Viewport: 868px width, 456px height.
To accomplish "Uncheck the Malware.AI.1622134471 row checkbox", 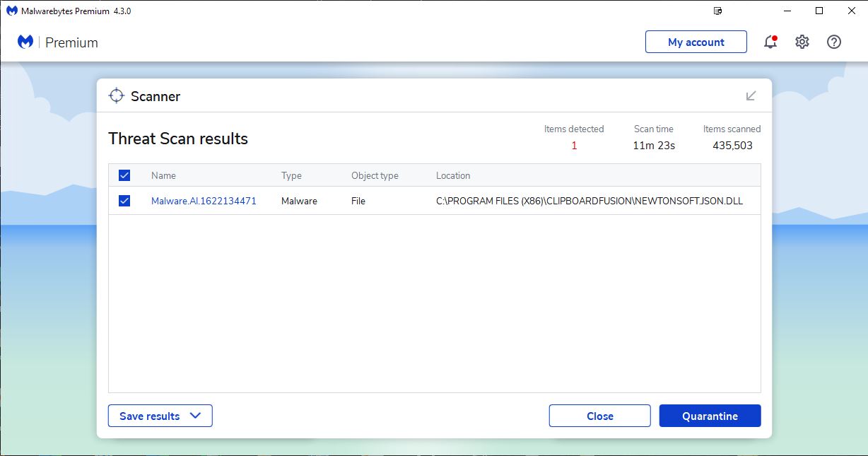I will point(124,201).
